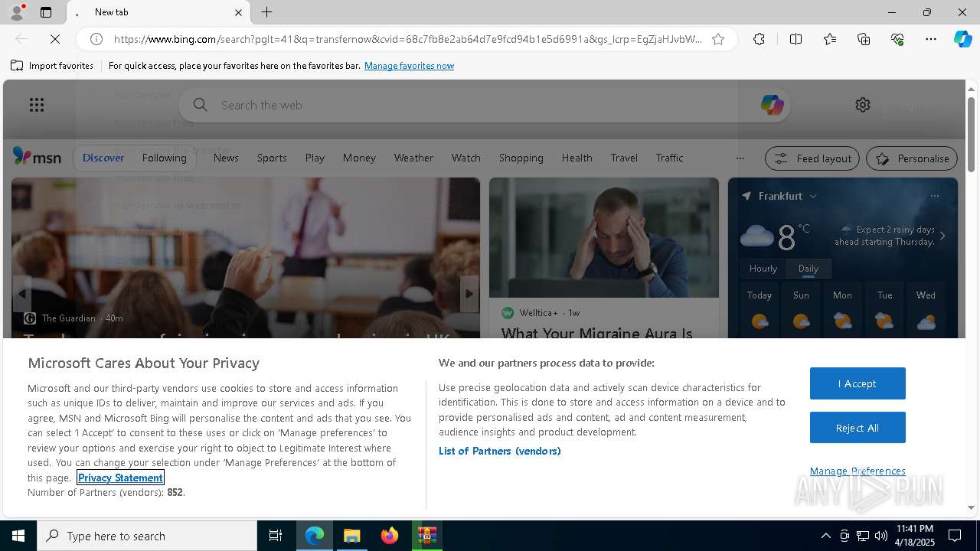Open the Weather tab
The image size is (980, 551).
pyautogui.click(x=413, y=158)
